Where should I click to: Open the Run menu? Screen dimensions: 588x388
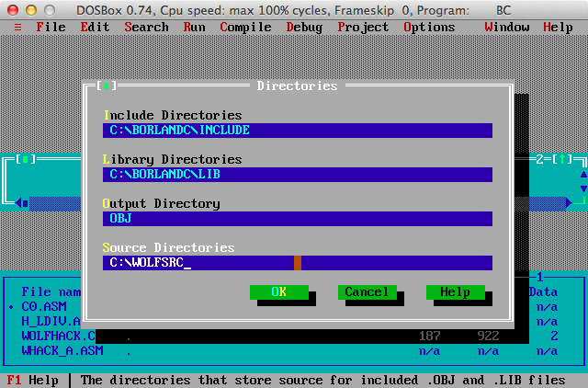click(194, 27)
